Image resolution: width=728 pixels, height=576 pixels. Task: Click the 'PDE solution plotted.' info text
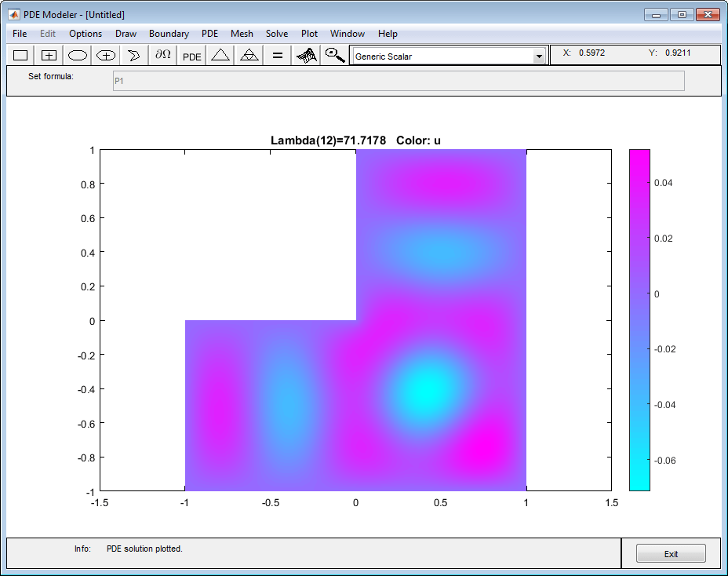145,549
